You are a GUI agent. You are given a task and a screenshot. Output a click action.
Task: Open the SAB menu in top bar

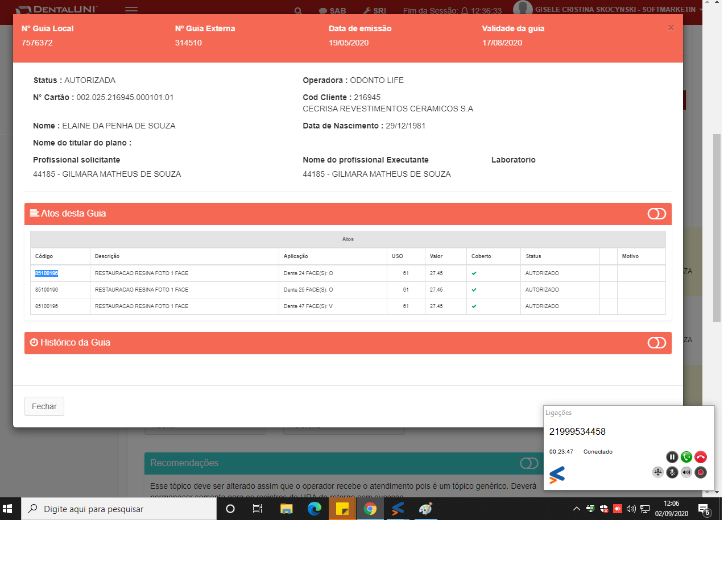click(333, 11)
